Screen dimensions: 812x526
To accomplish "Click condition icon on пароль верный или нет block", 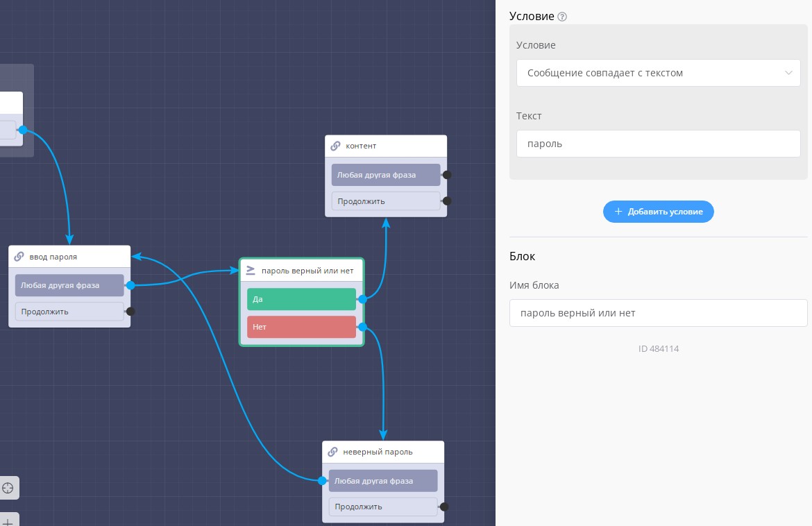I will click(251, 270).
